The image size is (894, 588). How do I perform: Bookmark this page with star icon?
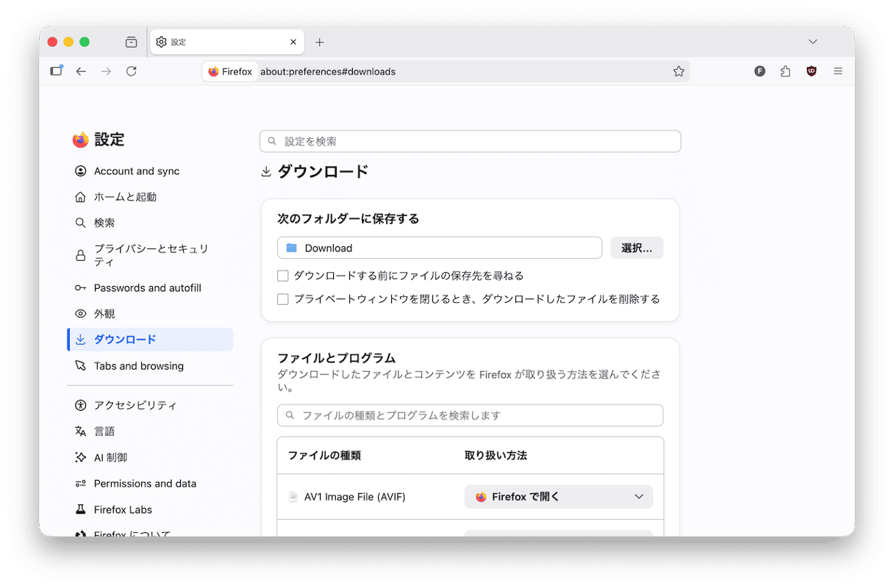coord(679,71)
